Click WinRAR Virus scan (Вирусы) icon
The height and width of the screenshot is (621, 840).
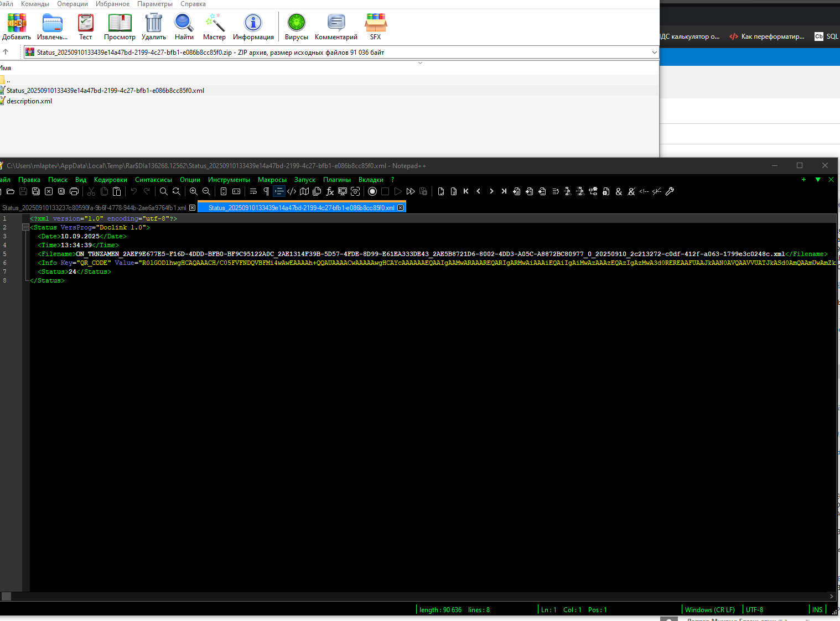tap(297, 27)
